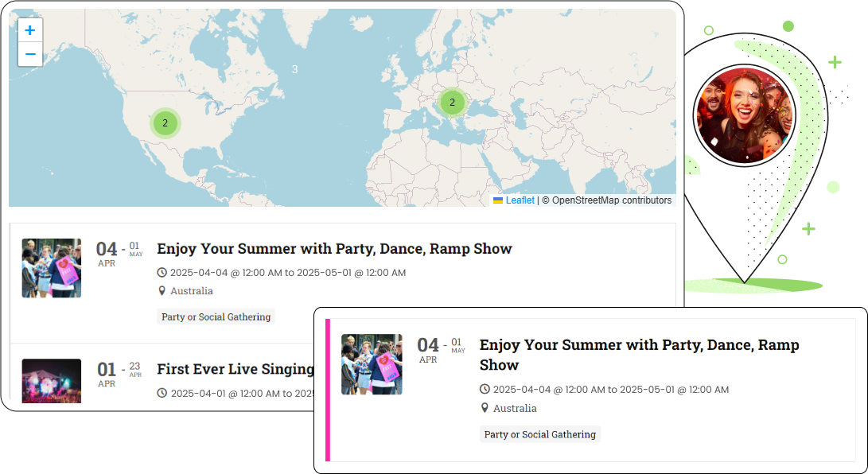
Task: Click the clock icon in the pink-bordered card
Action: tap(485, 390)
